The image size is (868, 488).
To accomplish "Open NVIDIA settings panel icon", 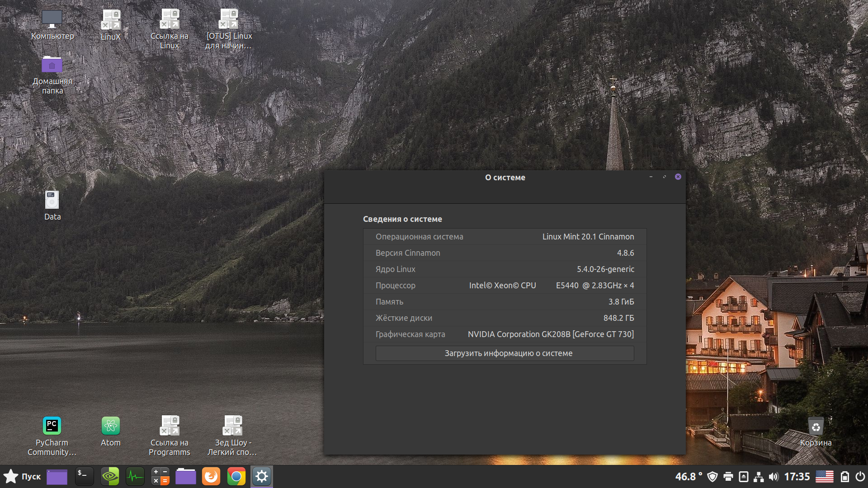I will pyautogui.click(x=110, y=476).
